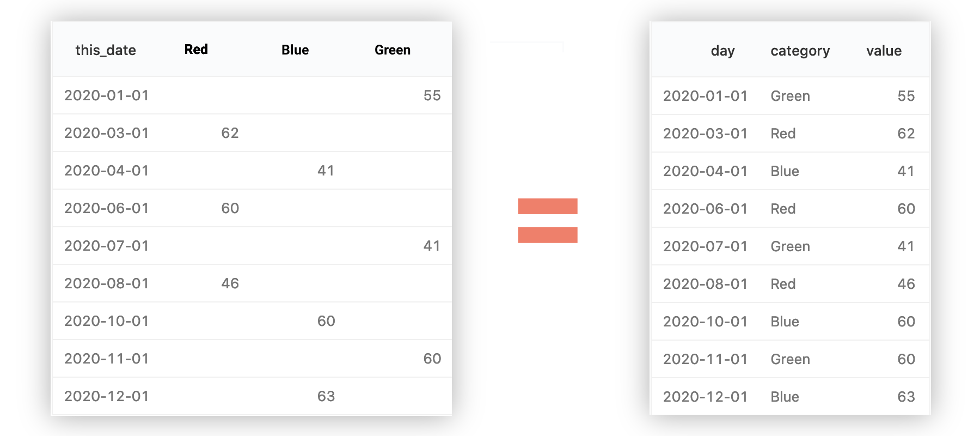Select the "category" column header
980x436 pixels.
pos(800,51)
